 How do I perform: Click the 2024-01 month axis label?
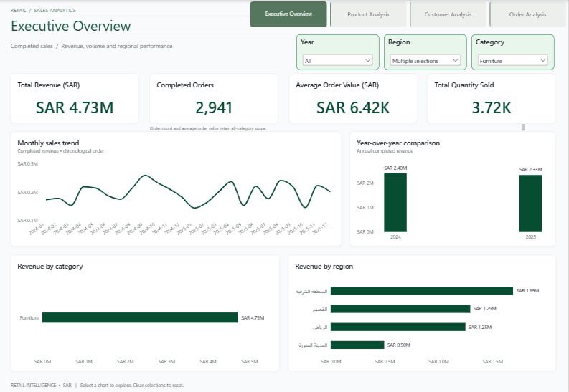coord(37,229)
